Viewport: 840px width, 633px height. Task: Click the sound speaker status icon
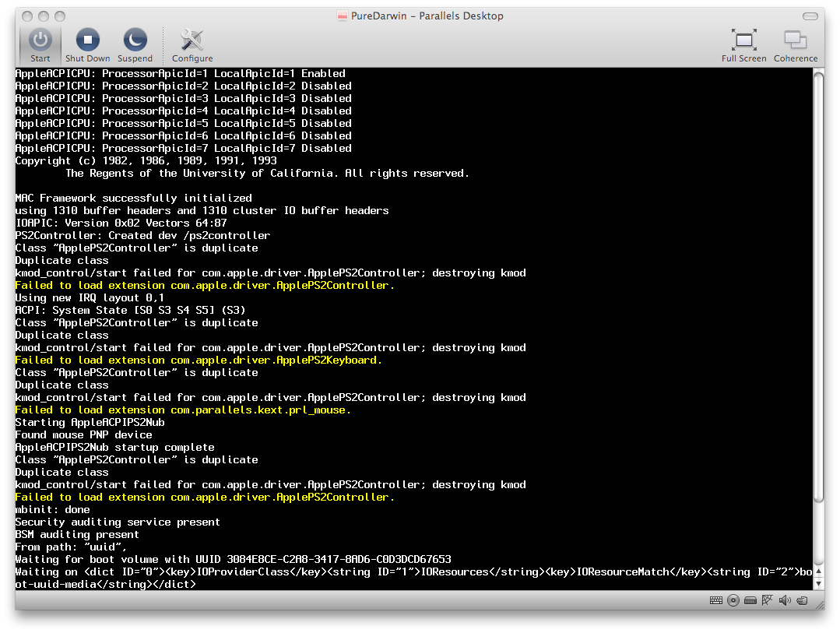(784, 600)
